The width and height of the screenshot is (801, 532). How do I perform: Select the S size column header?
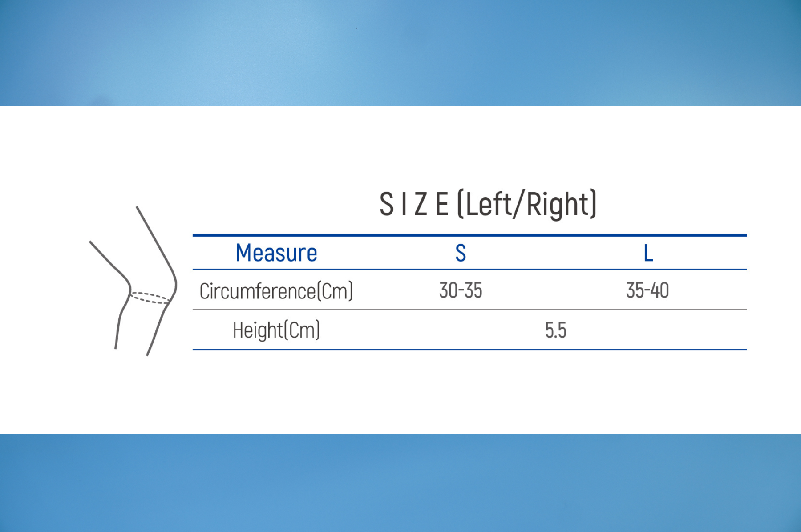[x=461, y=253]
